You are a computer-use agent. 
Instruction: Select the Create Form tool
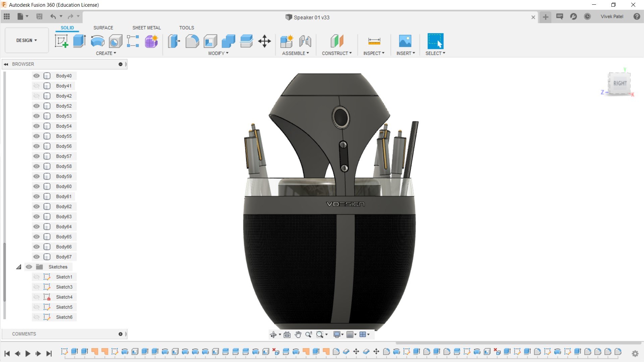tap(151, 41)
